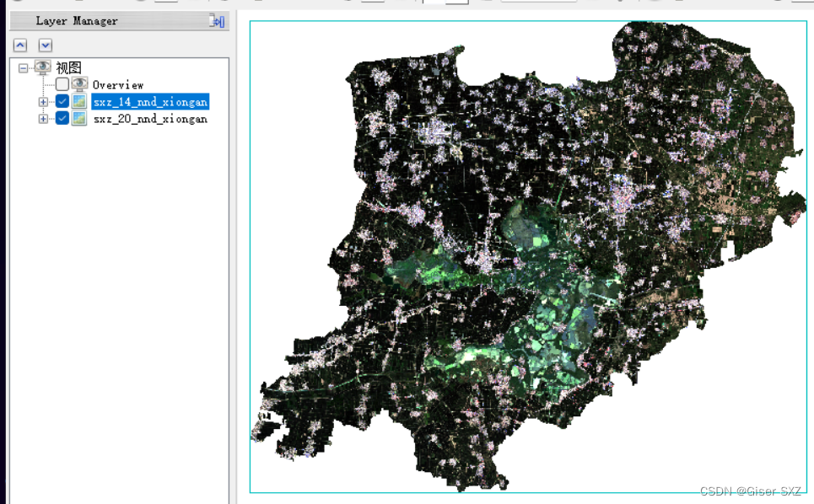This screenshot has width=814, height=504.
Task: Collapse the 视图 tree node
Action: point(23,68)
